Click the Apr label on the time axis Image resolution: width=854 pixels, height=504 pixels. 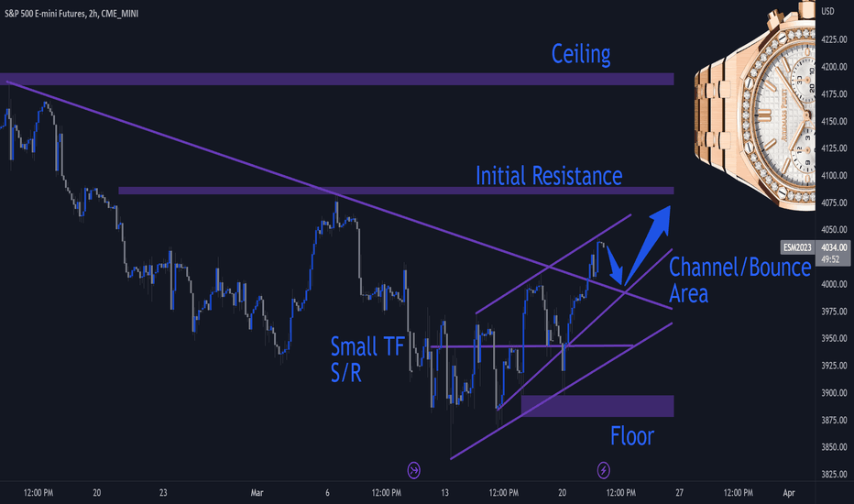point(789,493)
